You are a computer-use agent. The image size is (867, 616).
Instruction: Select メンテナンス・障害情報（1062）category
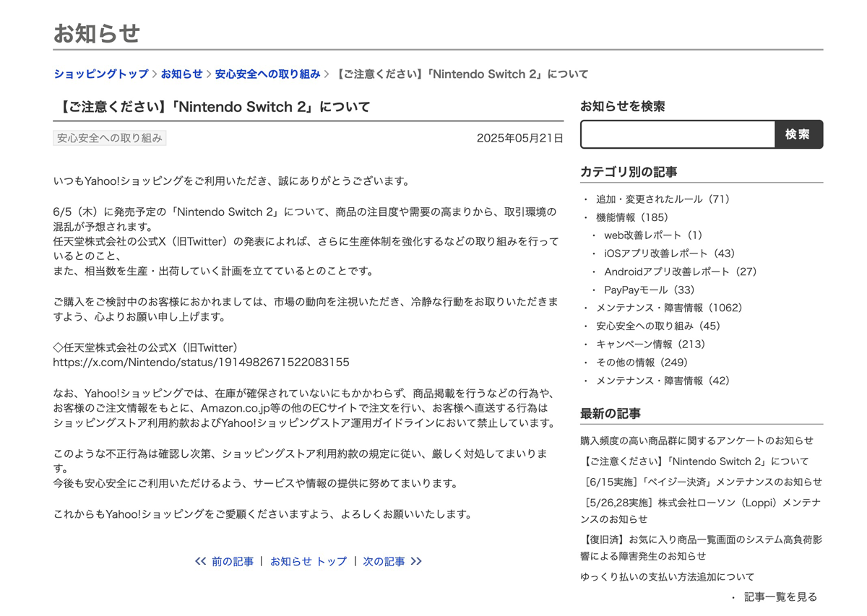(x=669, y=308)
